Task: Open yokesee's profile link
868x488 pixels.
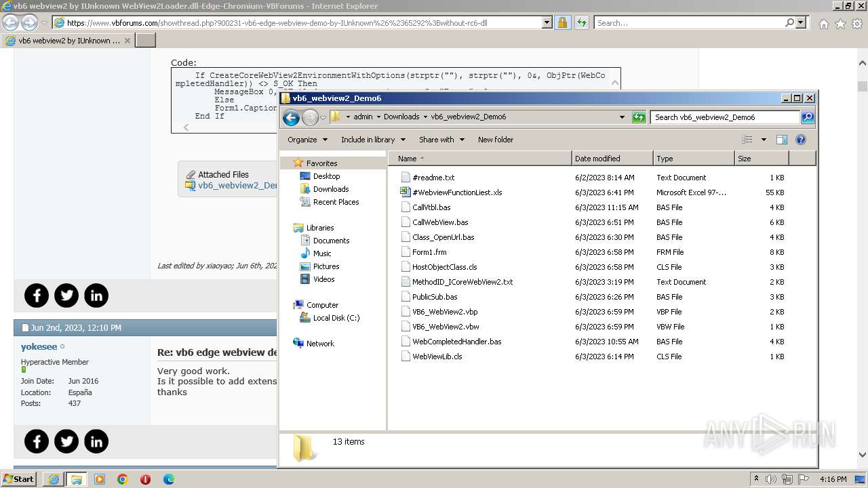Action: pos(39,347)
